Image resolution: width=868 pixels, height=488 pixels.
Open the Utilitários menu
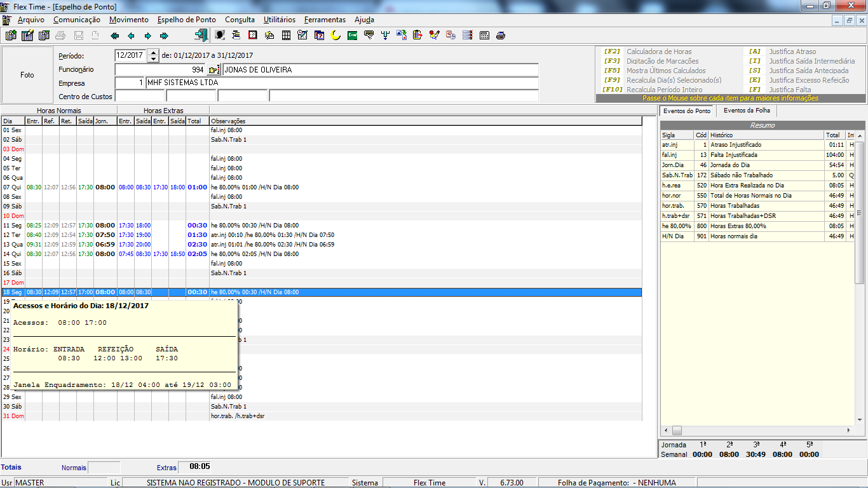coord(280,20)
